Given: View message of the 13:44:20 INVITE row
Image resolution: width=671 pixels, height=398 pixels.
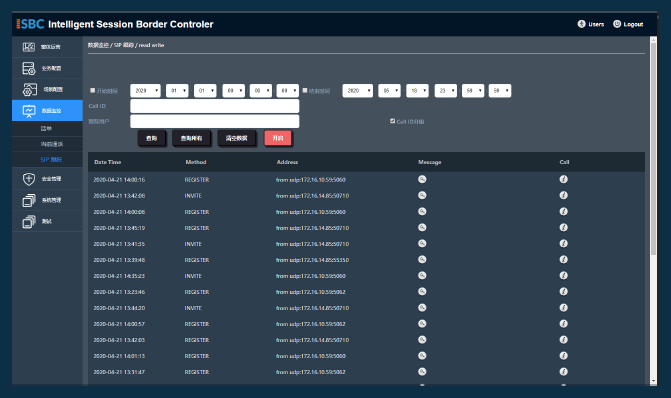Looking at the screenshot, I should coord(422,308).
